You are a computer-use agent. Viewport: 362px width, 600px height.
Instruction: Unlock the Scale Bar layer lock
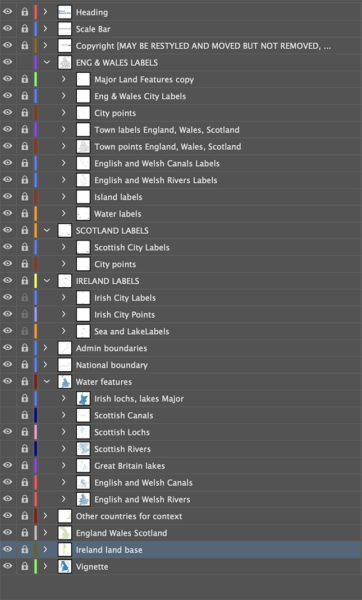tap(24, 29)
